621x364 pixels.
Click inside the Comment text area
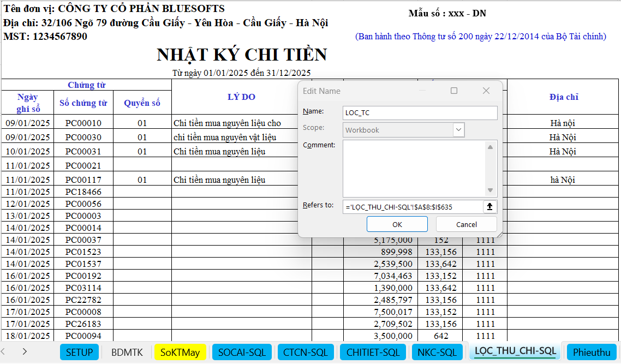click(x=413, y=168)
